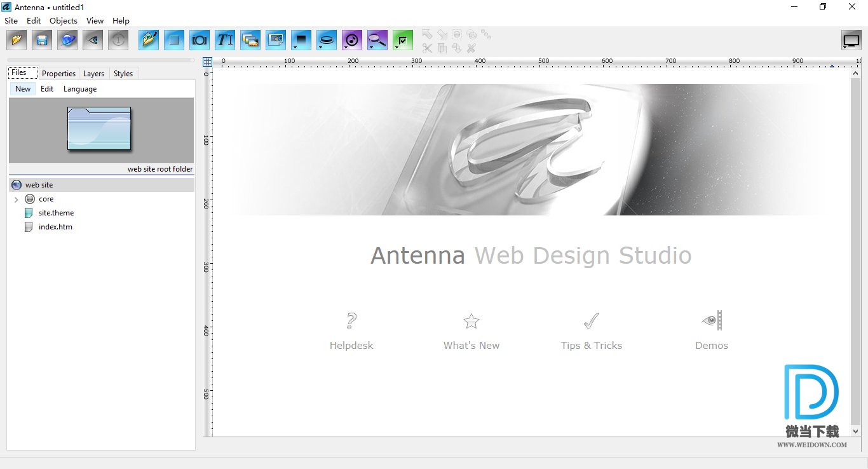Screen dimensions: 868x469
Task: Toggle the grid icon at ruler corner
Action: (207, 62)
